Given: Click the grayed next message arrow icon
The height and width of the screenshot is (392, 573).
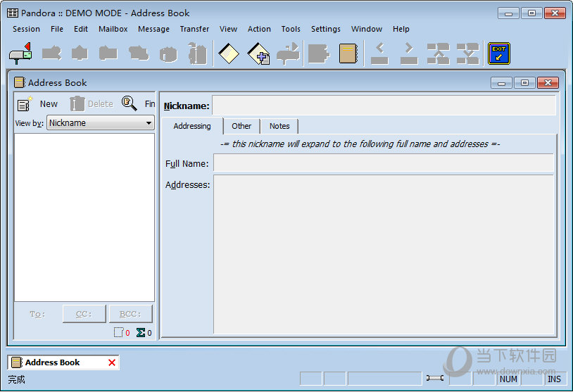Looking at the screenshot, I should pyautogui.click(x=409, y=53).
